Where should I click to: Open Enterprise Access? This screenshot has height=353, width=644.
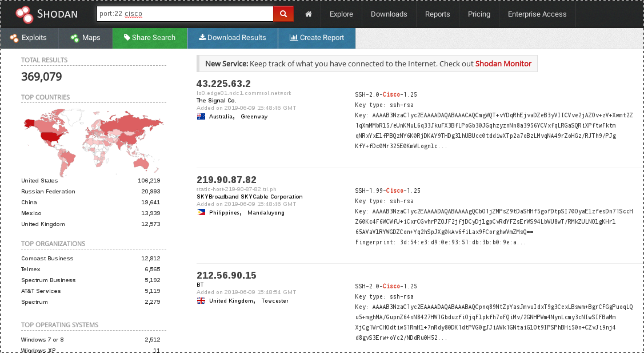point(537,14)
